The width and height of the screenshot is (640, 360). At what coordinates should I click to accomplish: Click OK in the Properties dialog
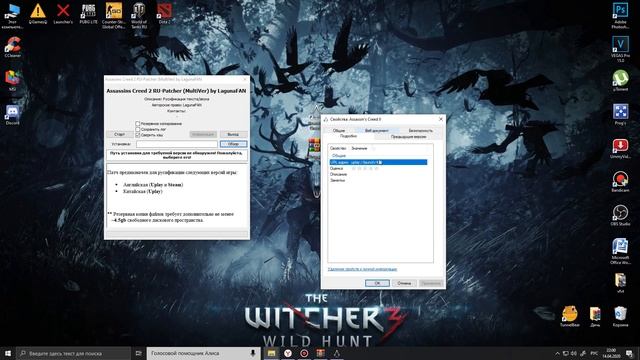(377, 283)
